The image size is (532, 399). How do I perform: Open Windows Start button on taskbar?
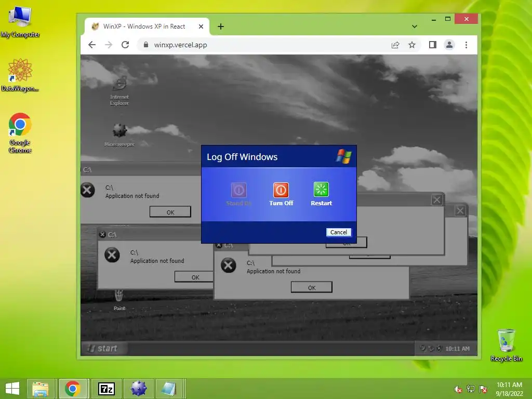(12, 389)
